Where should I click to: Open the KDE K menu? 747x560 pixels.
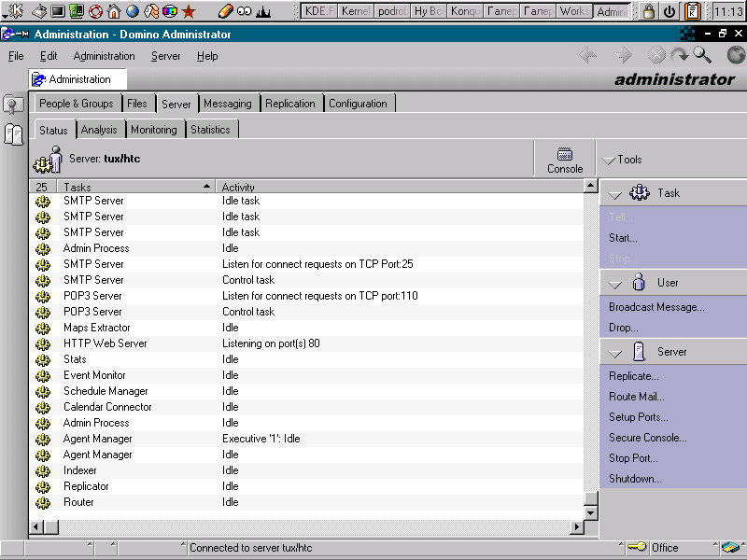point(13,10)
